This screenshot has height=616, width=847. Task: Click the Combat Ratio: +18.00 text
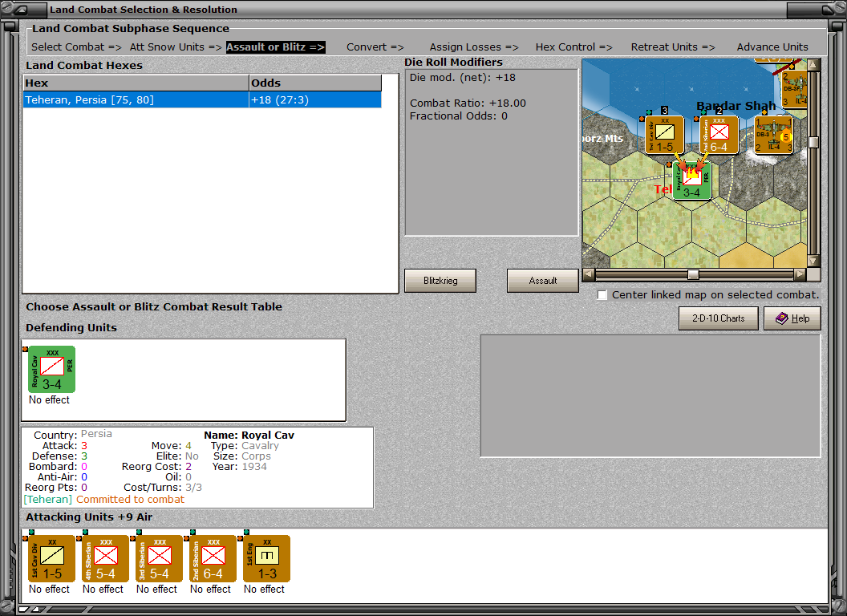pos(468,103)
